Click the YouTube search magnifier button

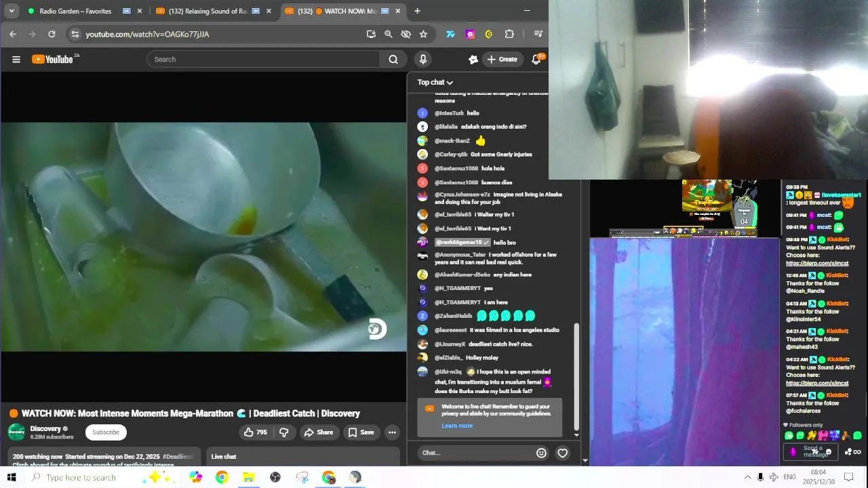click(393, 60)
